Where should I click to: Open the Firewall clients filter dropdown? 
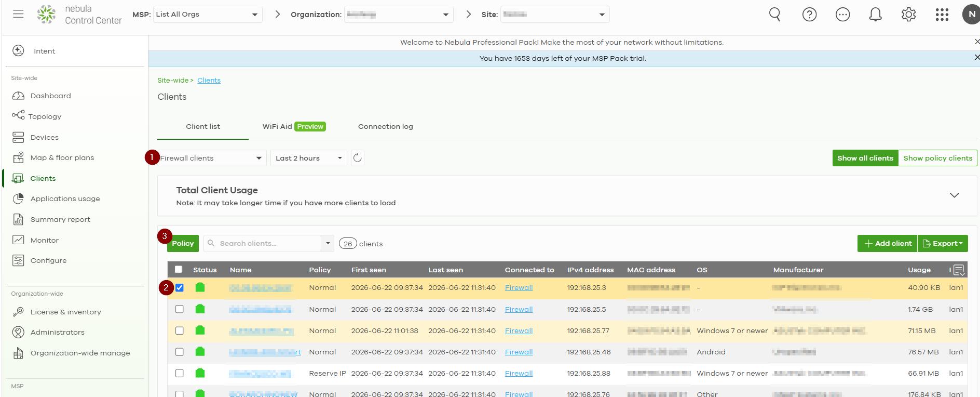212,158
